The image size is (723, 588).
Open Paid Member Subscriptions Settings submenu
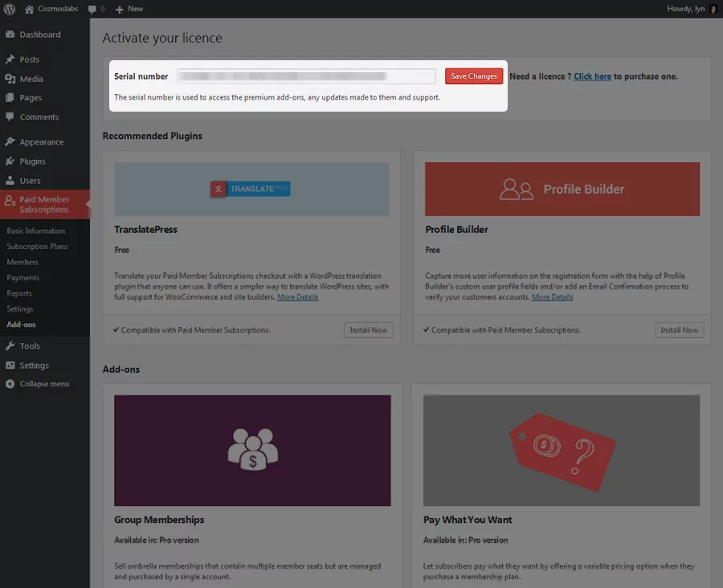pyautogui.click(x=19, y=309)
